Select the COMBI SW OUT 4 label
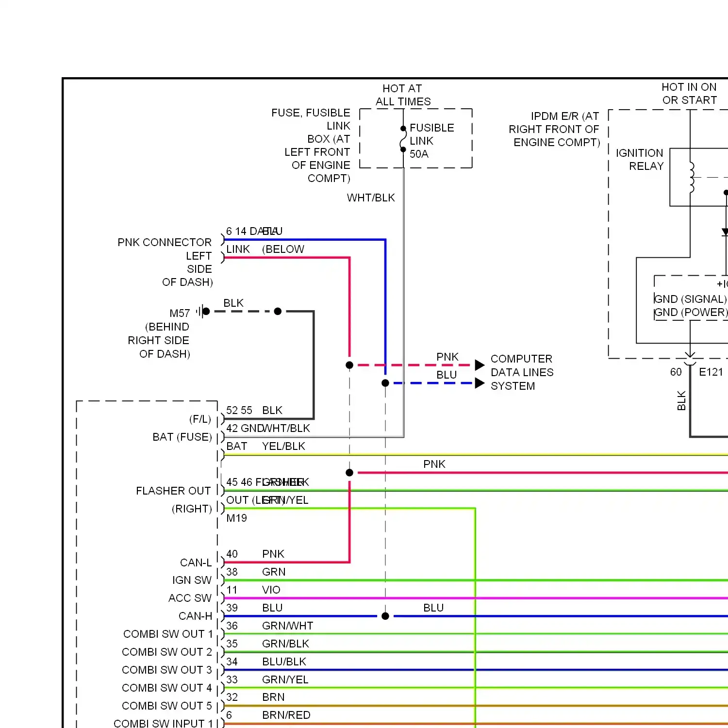This screenshot has height=728, width=728. (167, 688)
